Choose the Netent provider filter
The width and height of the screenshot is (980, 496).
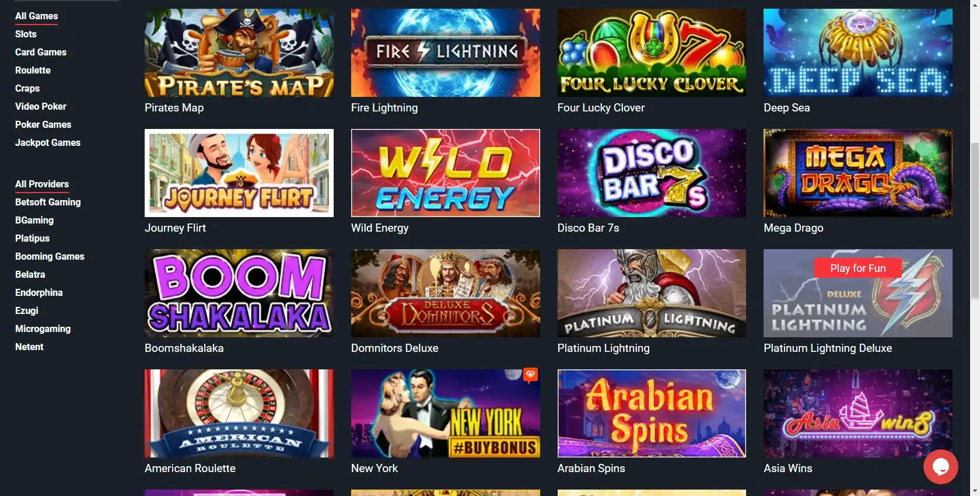[29, 347]
